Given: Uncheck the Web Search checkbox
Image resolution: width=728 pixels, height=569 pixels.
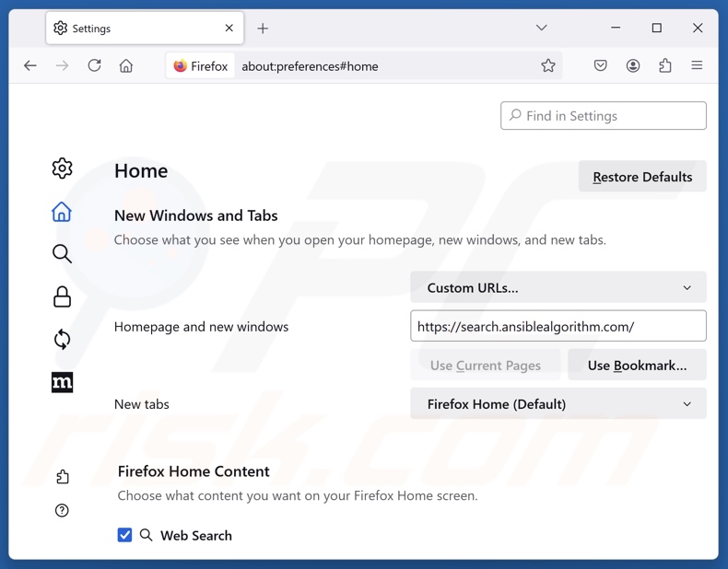Looking at the screenshot, I should coord(124,535).
